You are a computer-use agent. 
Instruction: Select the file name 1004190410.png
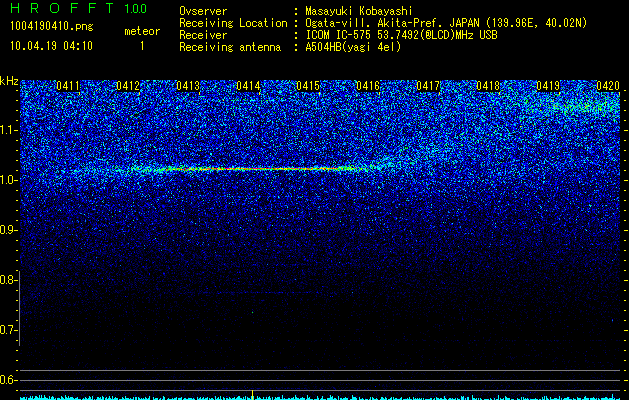52,27
